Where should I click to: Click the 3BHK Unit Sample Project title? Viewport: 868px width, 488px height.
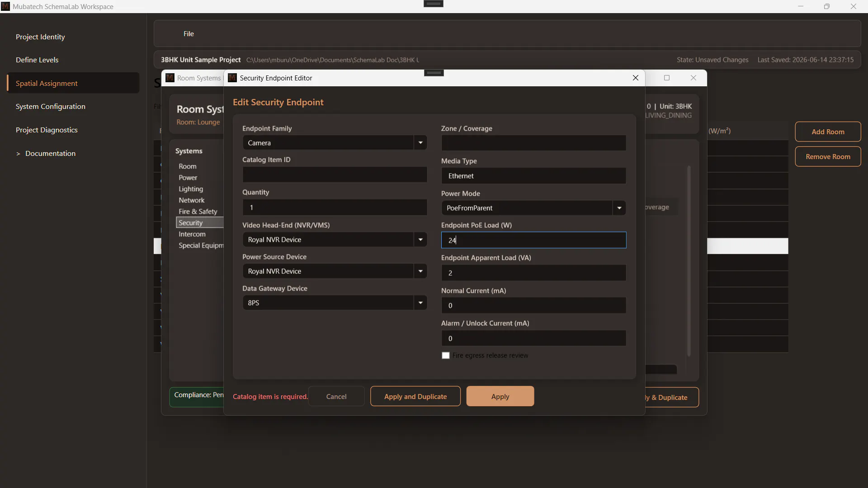tap(201, 60)
